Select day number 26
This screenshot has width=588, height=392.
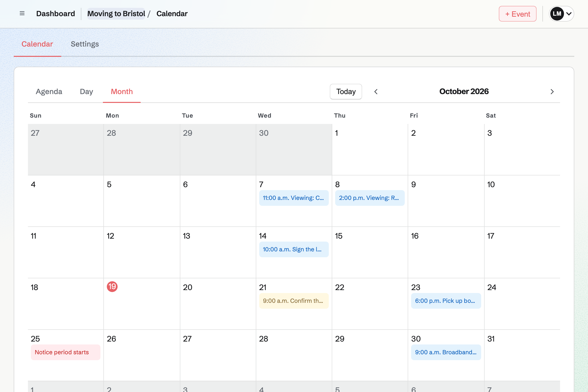point(111,339)
